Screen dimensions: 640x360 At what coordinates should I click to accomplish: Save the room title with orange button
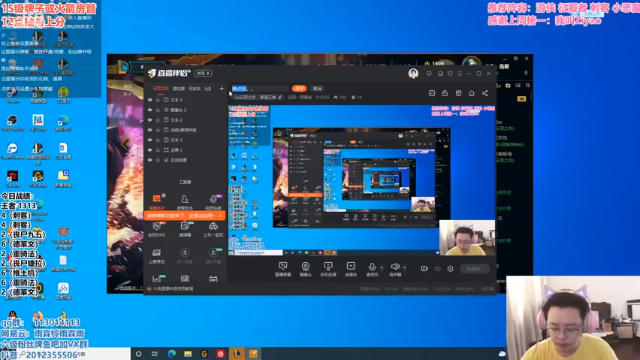pos(299,89)
